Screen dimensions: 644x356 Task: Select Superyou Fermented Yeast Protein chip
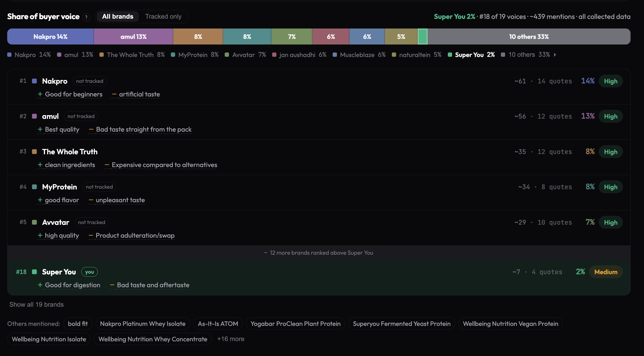402,324
